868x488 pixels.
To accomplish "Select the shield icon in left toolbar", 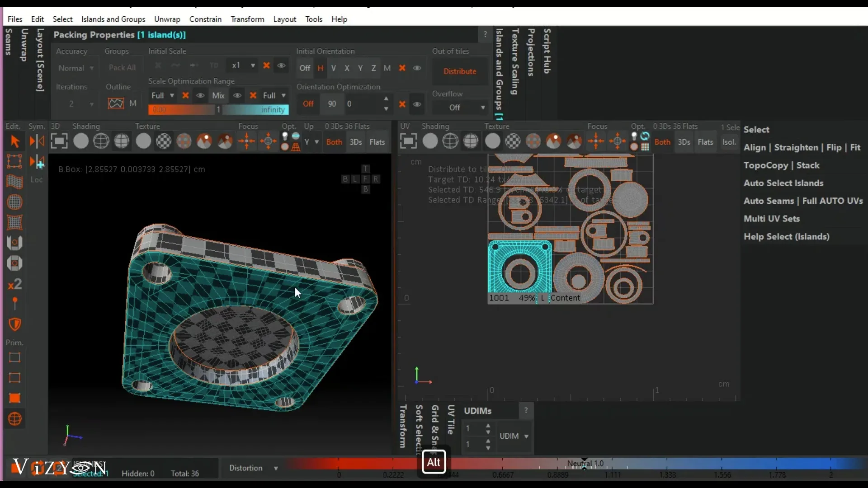I will coord(14,324).
